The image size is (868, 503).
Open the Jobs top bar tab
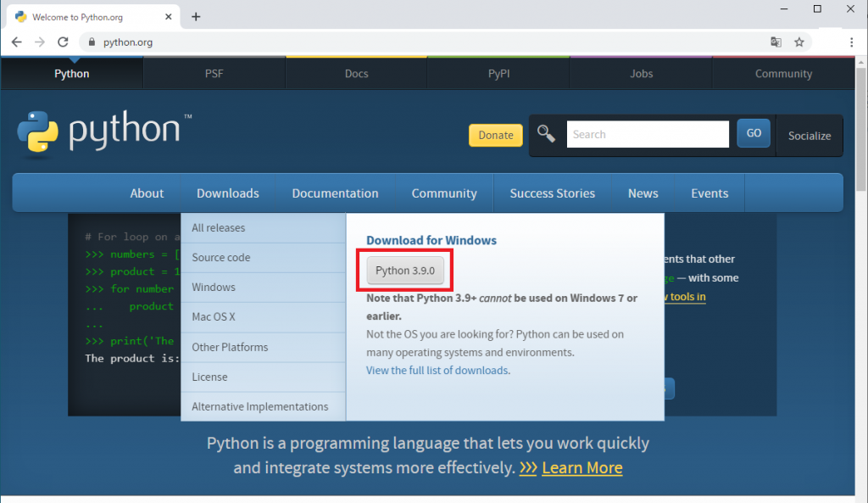coord(641,74)
